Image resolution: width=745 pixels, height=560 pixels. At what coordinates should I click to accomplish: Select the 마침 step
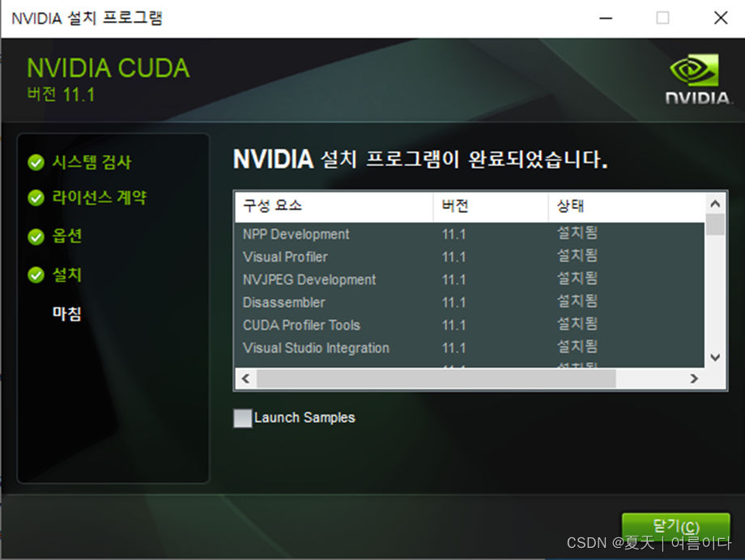(67, 313)
